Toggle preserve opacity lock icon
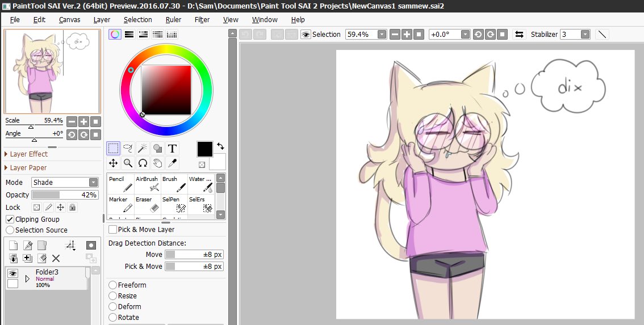The width and height of the screenshot is (644, 325). pyautogui.click(x=36, y=207)
